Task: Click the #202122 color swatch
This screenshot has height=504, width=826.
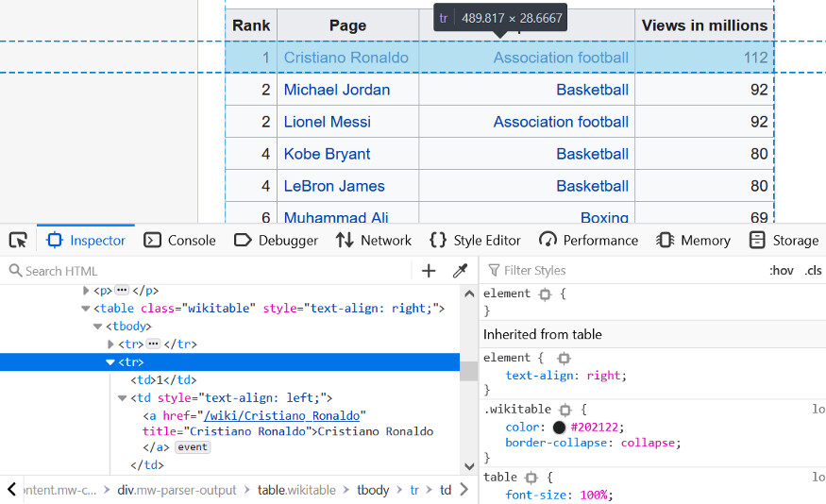Action: click(560, 427)
